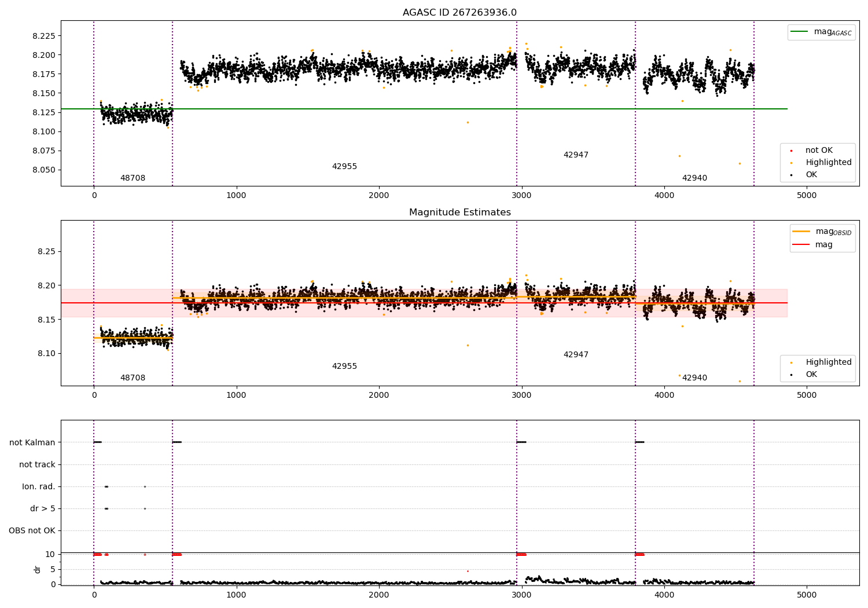Click the 'dr > 5' axis label

43,508
